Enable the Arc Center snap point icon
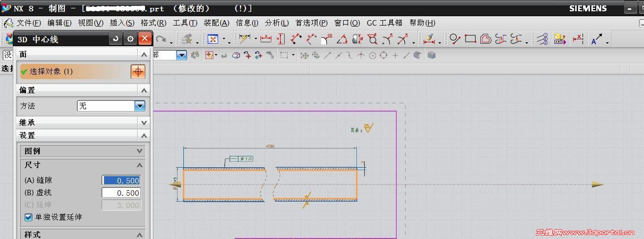This screenshot has height=239, width=644. 373,56
